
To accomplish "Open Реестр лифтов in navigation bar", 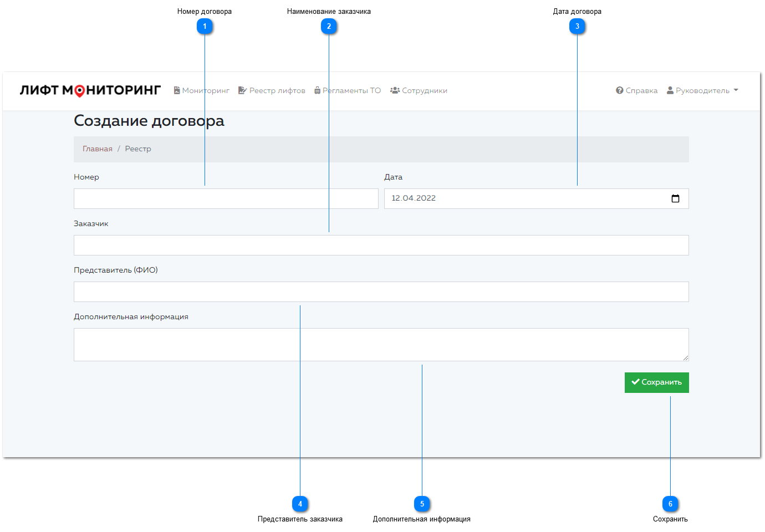I will point(272,90).
